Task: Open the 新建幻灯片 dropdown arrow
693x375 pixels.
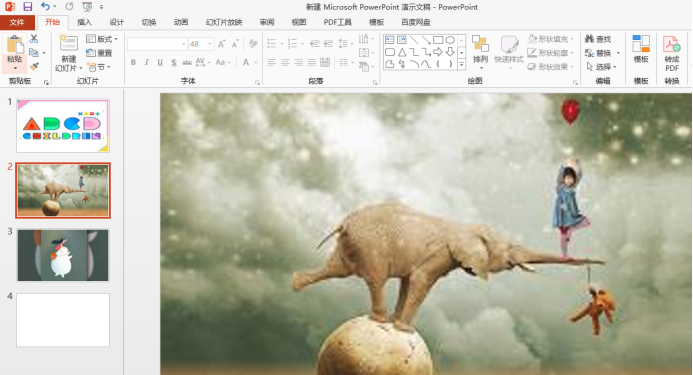Action: pyautogui.click(x=80, y=68)
